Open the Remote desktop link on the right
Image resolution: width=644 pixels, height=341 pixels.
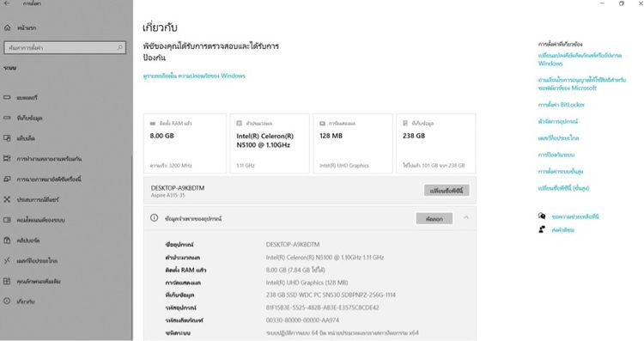coord(558,138)
